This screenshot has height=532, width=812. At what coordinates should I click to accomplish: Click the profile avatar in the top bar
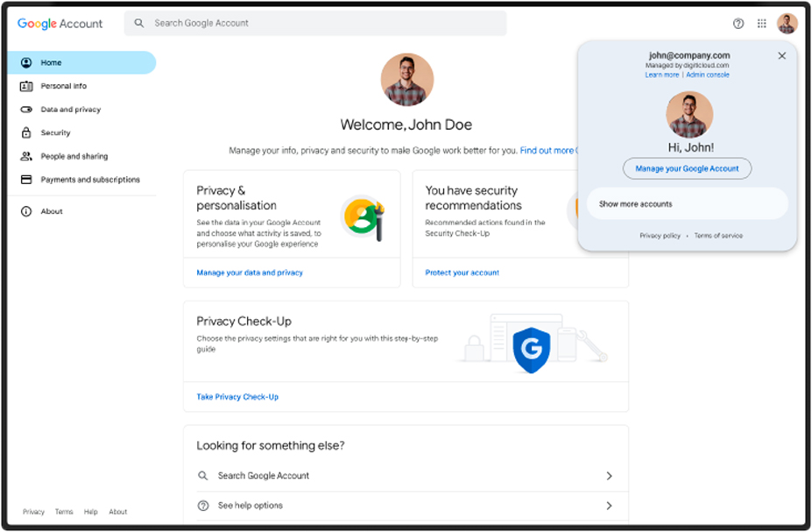pos(787,24)
